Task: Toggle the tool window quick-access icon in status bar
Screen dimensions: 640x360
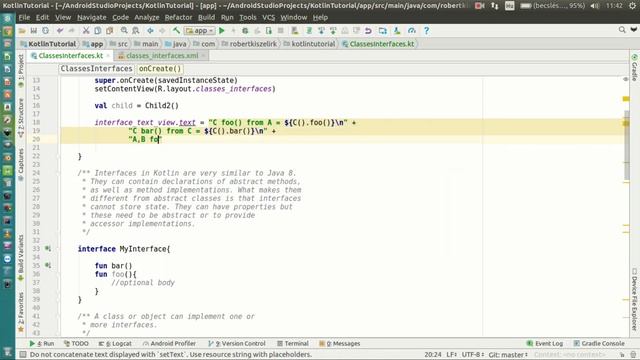Action: pos(23,354)
